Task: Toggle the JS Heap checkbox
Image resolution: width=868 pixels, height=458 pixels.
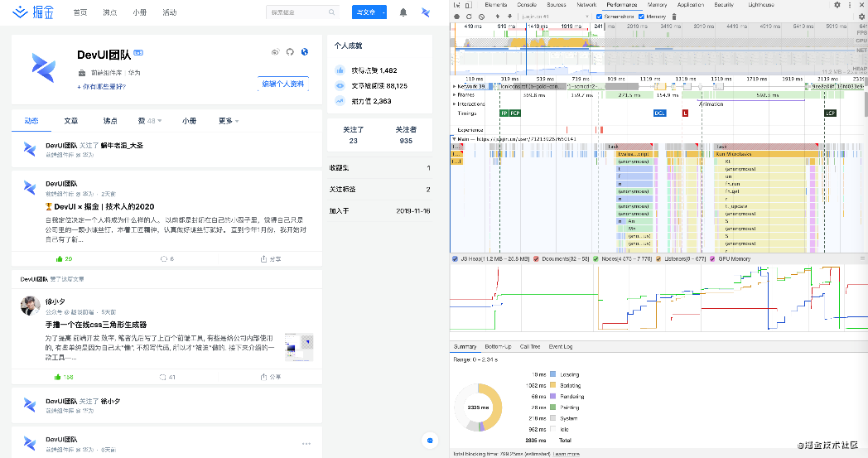Action: [455, 258]
